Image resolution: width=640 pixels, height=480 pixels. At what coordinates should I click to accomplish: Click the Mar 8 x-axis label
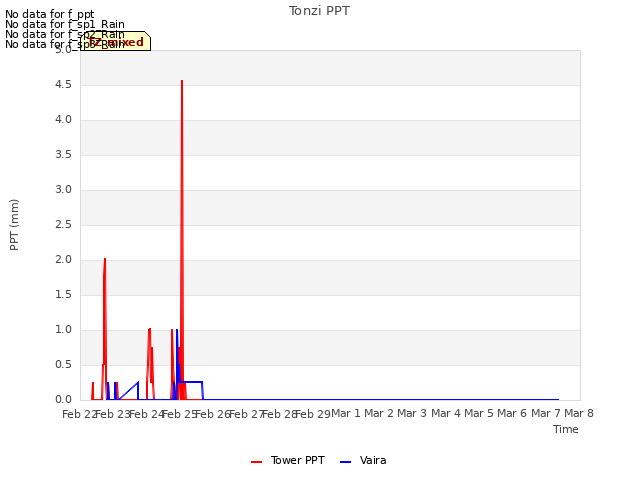point(579,413)
